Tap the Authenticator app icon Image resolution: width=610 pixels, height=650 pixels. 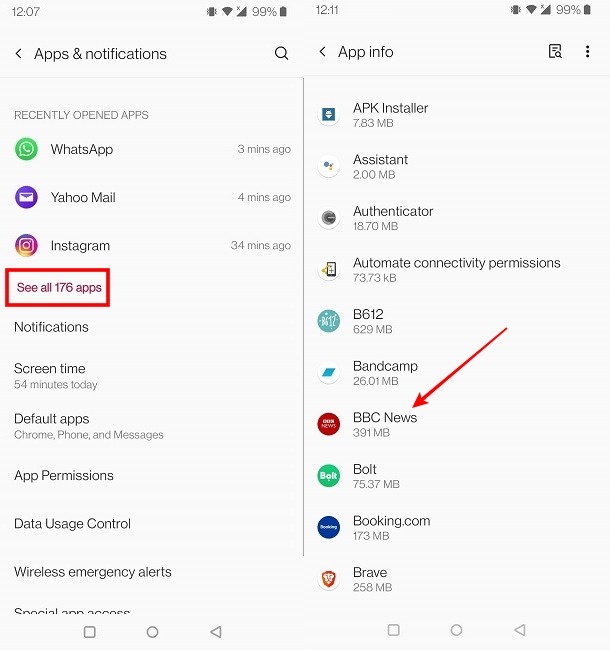[x=329, y=218]
